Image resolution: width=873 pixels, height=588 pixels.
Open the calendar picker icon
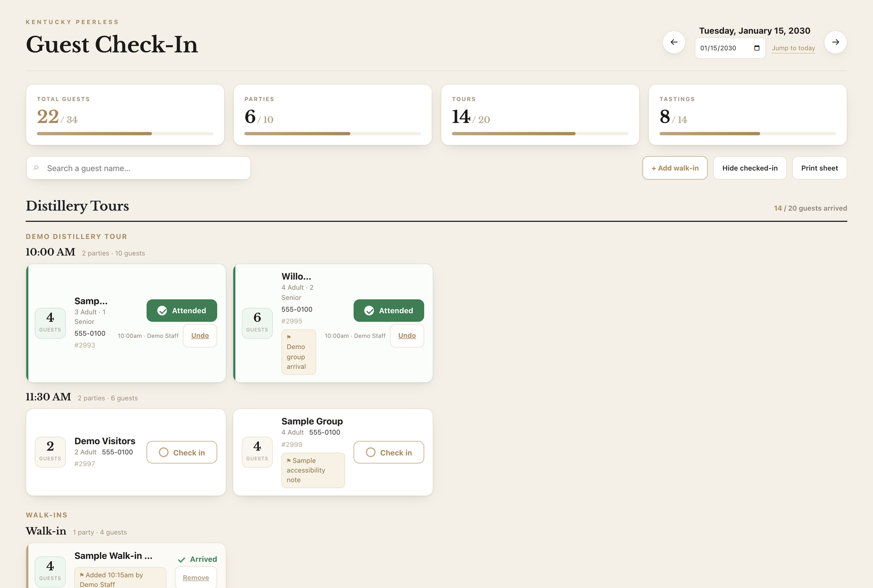757,48
